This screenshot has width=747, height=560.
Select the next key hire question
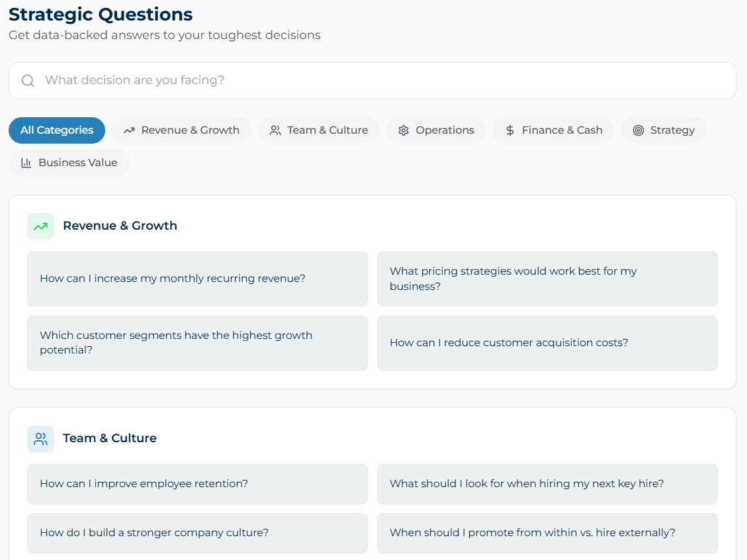547,484
